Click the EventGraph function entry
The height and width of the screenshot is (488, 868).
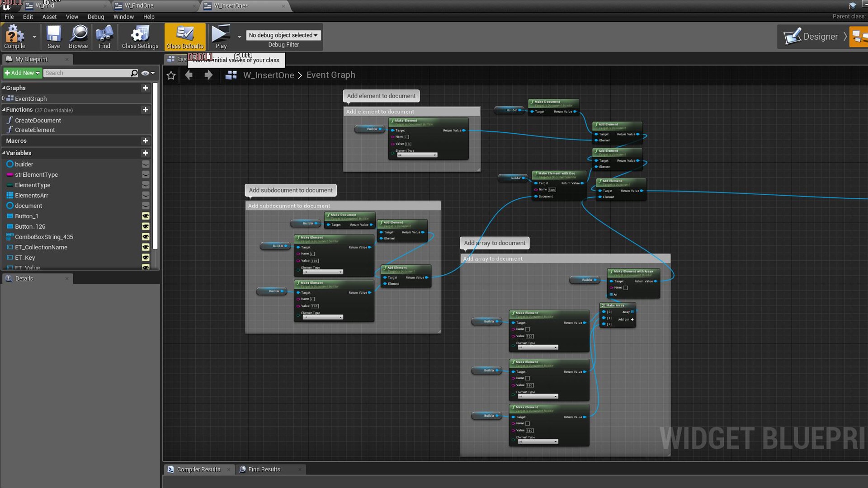point(30,99)
